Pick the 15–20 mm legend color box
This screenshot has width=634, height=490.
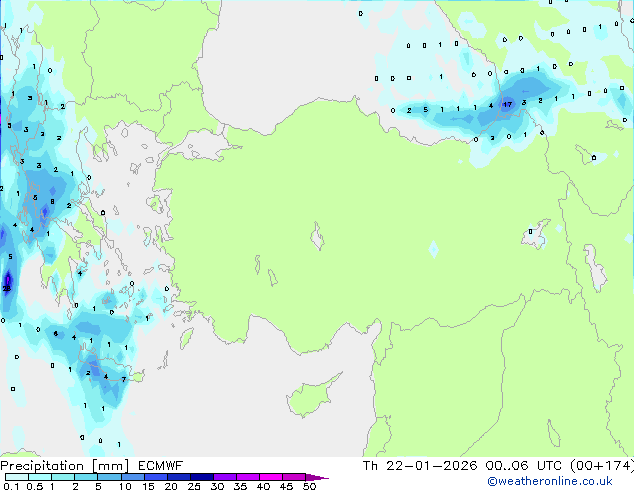pyautogui.click(x=155, y=477)
